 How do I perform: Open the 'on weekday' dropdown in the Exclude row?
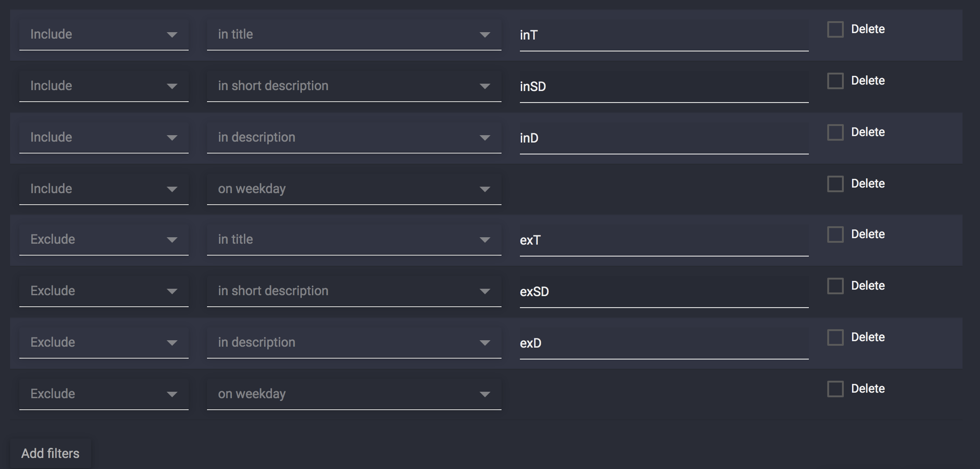tap(353, 394)
